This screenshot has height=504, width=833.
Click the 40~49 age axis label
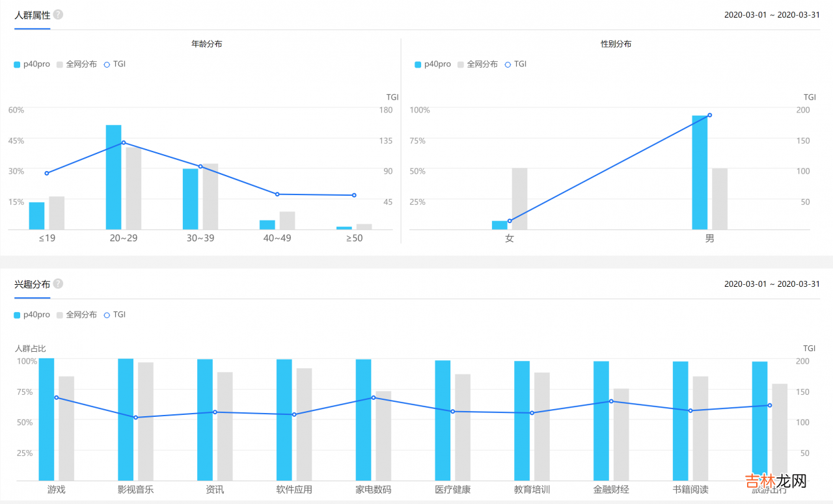[x=277, y=238]
